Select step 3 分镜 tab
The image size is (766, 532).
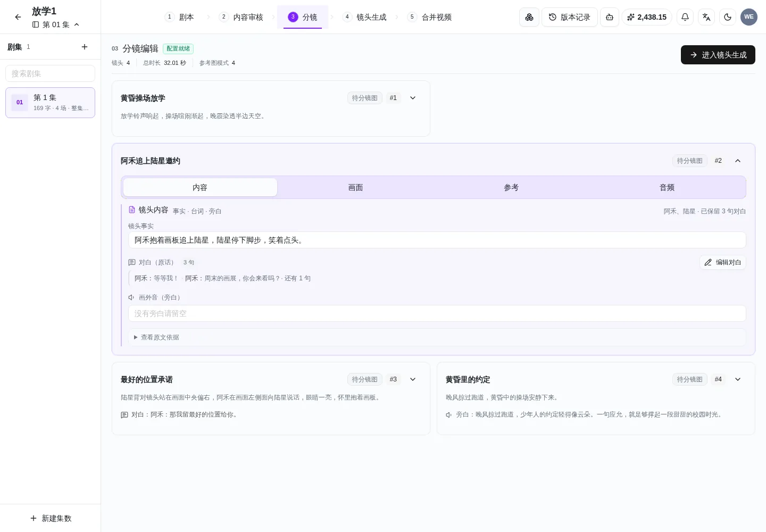303,17
